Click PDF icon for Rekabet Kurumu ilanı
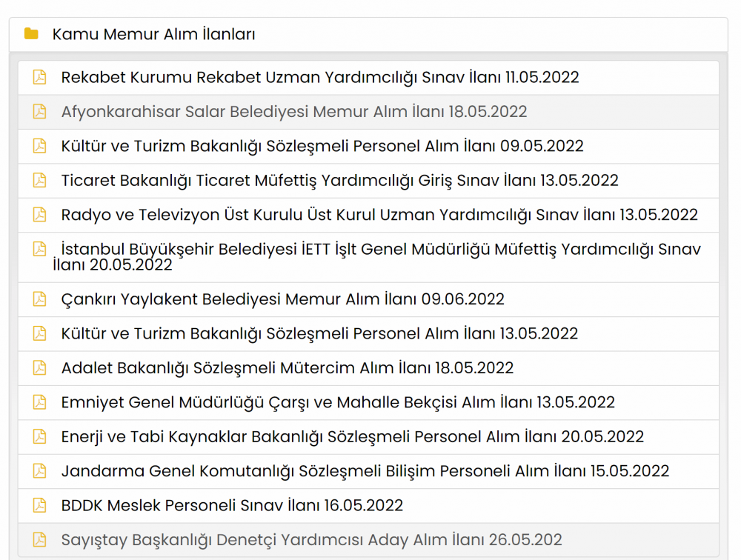Image resolution: width=741 pixels, height=560 pixels. (40, 77)
